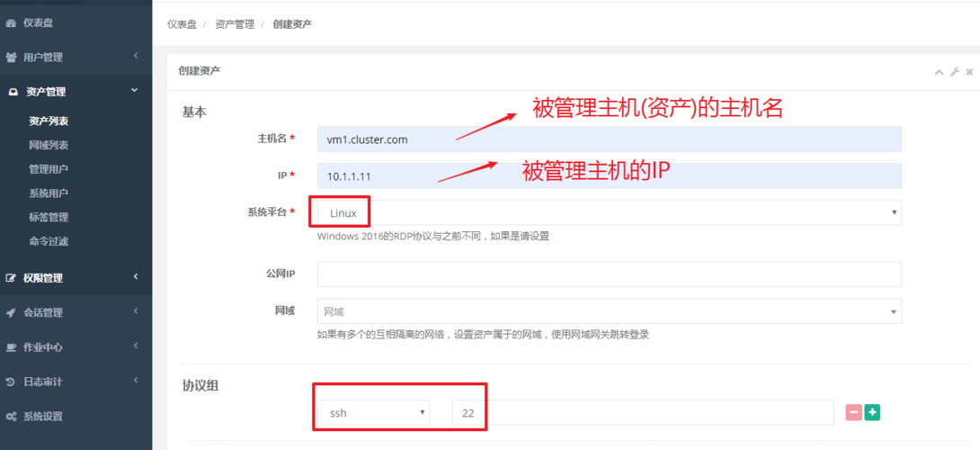
Task: Click the 网域 help text about isolated networks
Action: [483, 335]
